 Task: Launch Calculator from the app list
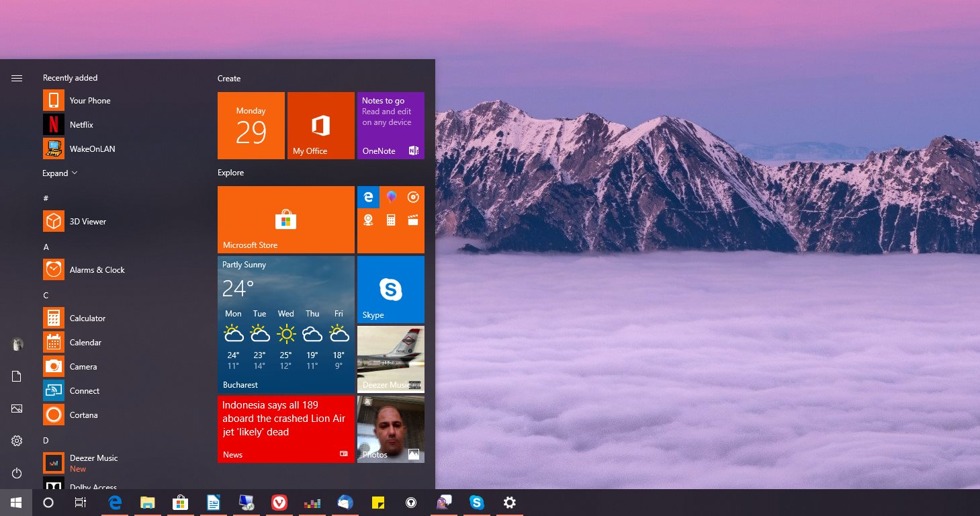pyautogui.click(x=120, y=318)
